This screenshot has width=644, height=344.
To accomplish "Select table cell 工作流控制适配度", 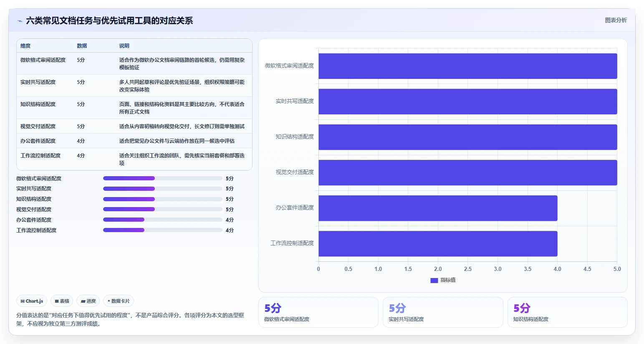I will point(40,156).
